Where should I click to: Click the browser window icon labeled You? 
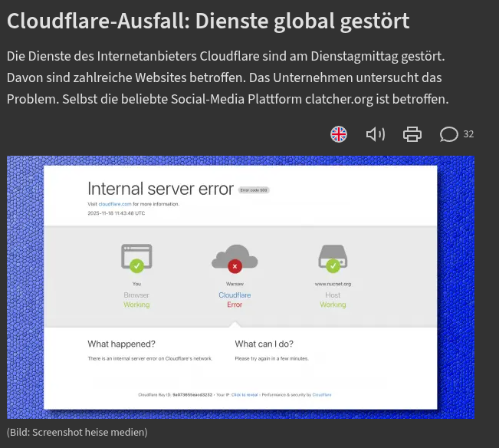pyautogui.click(x=136, y=259)
